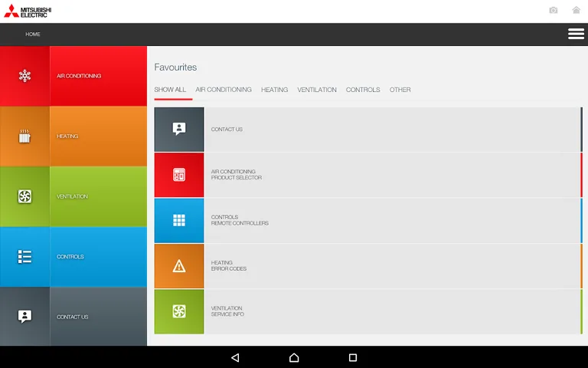Click the list Controls icon in sidebar
The image size is (588, 368).
click(24, 257)
